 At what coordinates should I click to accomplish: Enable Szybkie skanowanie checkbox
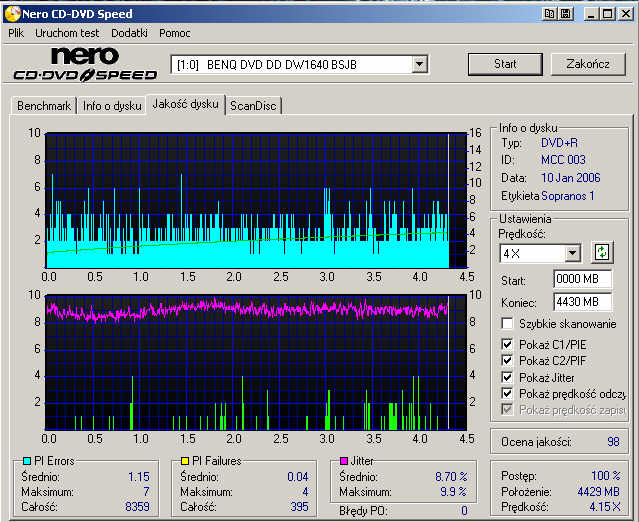[x=507, y=324]
